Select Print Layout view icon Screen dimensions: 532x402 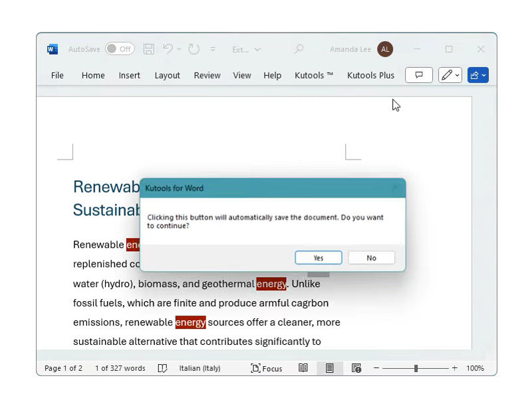click(329, 368)
